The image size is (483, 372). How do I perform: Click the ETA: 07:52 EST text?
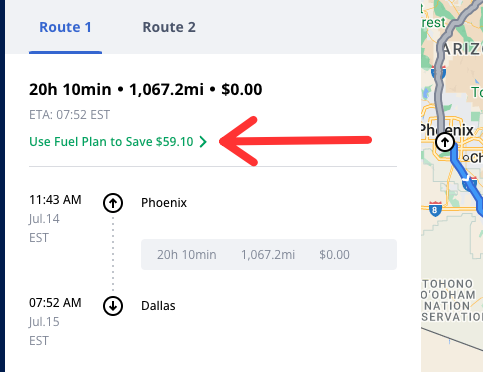(x=69, y=115)
